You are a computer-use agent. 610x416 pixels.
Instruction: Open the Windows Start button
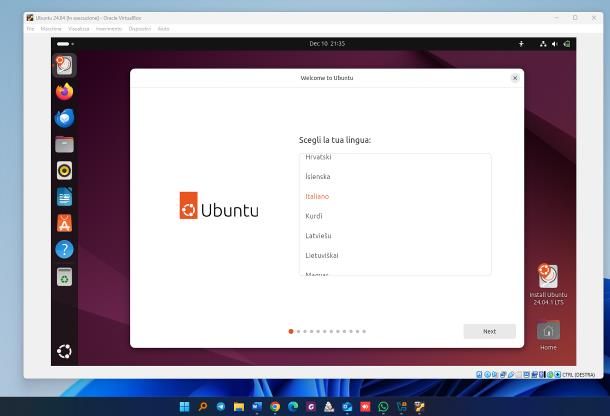pyautogui.click(x=184, y=407)
